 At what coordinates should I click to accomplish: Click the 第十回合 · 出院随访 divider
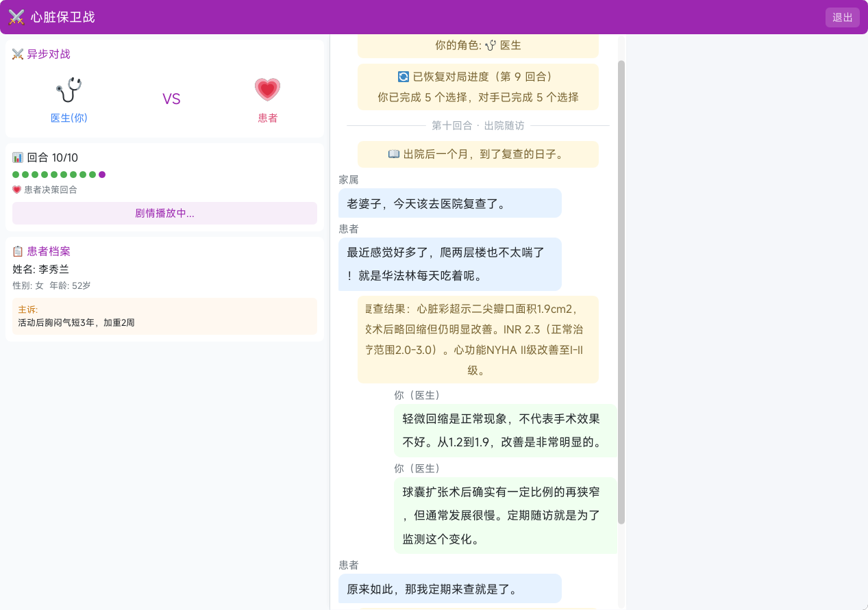point(478,126)
